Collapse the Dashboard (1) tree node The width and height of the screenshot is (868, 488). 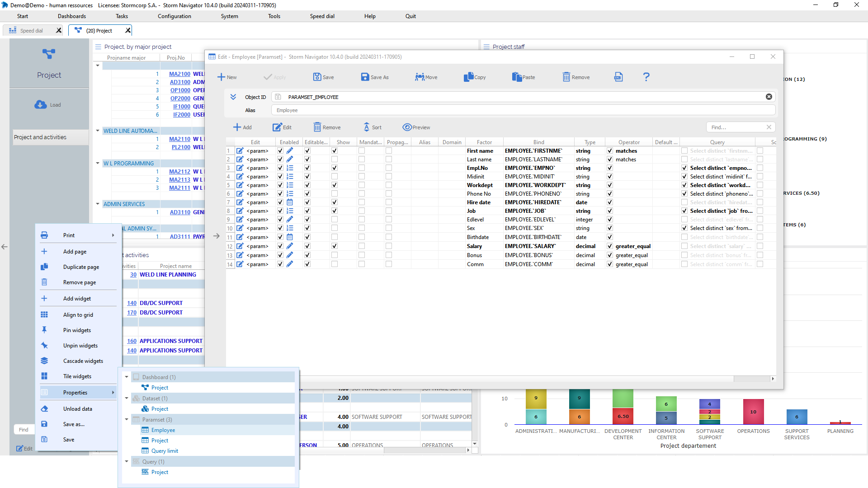click(127, 377)
